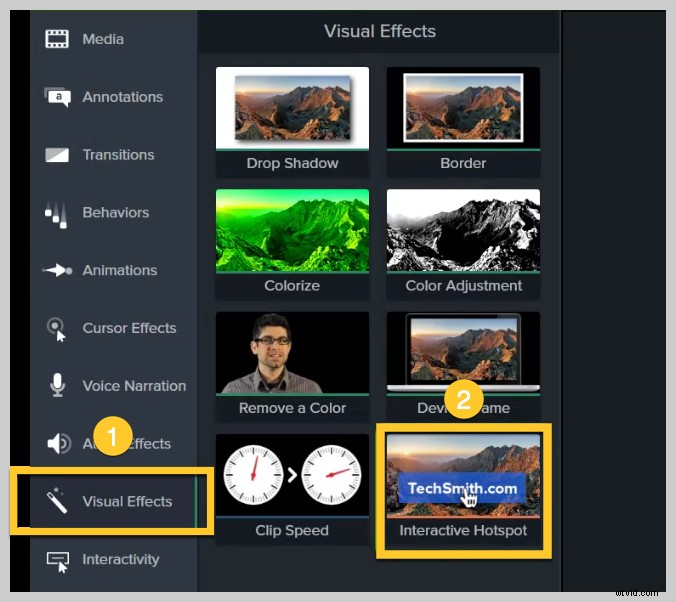Switch to the Transitions tab label
Screen dimensions: 676x602
119,155
